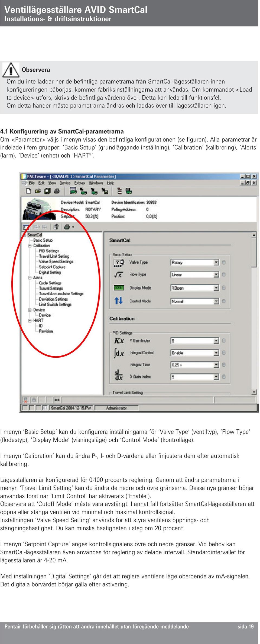Image resolution: width=260 pixels, height=644 pixels.
Task: Open the Windows menu
Action: (x=96, y=183)
